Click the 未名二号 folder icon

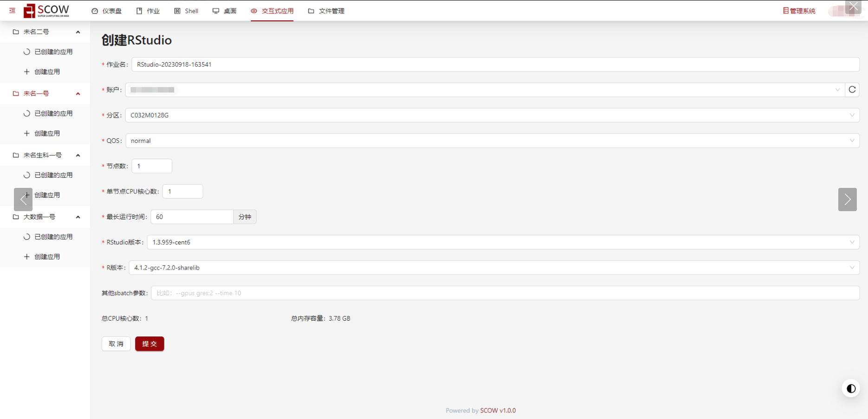[x=16, y=32]
